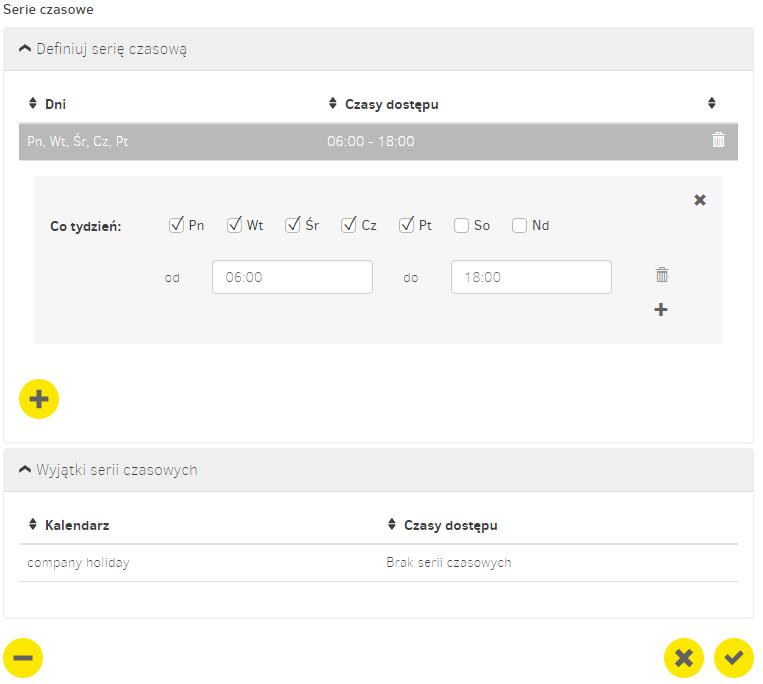Sort the top table by Czasy dostępu
This screenshot has width=763, height=684.
[x=333, y=103]
